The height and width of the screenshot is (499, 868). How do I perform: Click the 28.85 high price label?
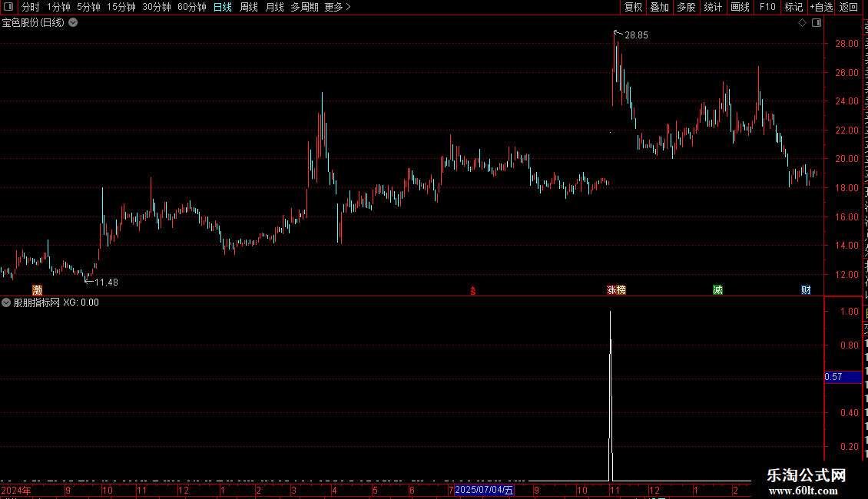coord(636,35)
